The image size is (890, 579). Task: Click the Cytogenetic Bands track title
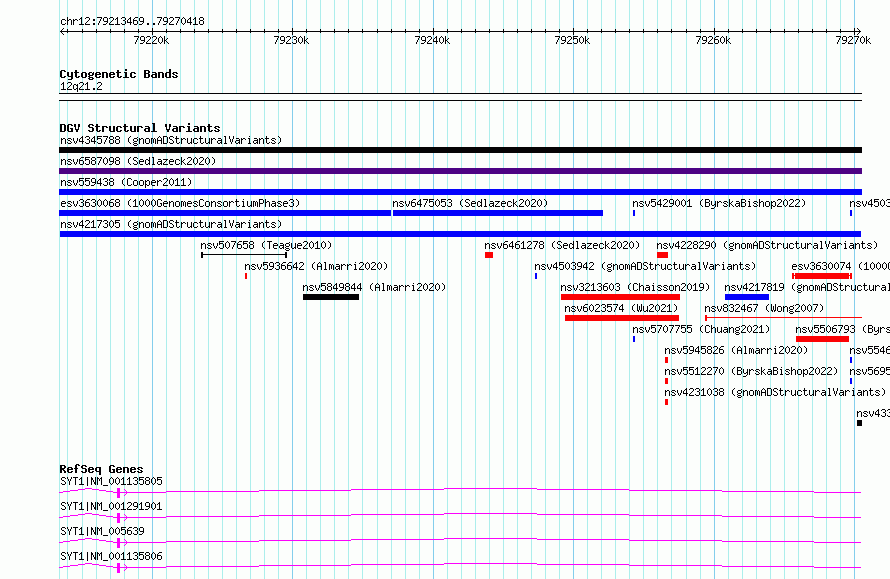pyautogui.click(x=119, y=74)
